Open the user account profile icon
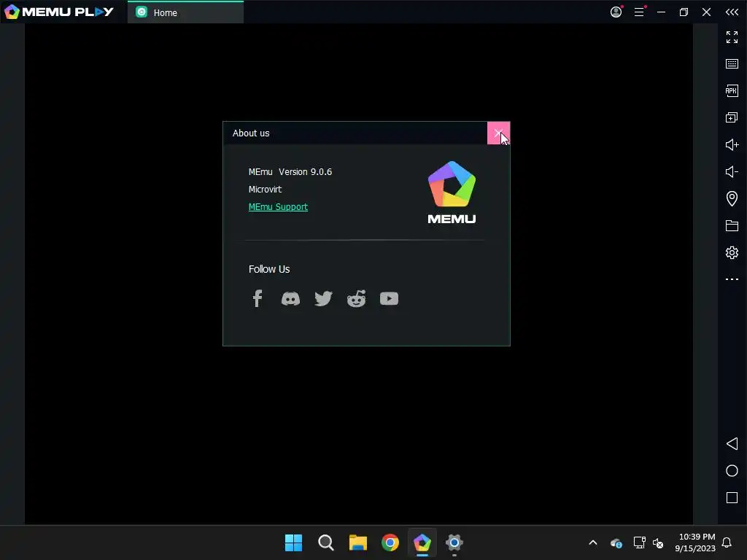The height and width of the screenshot is (560, 747). 616,12
